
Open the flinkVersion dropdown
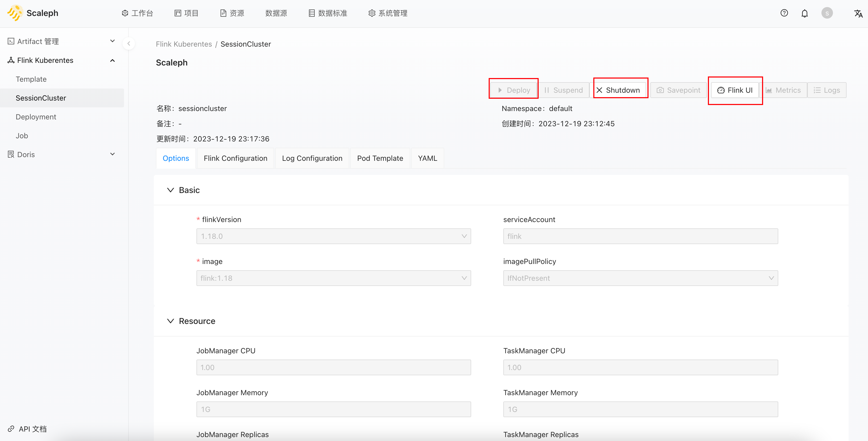pyautogui.click(x=334, y=236)
